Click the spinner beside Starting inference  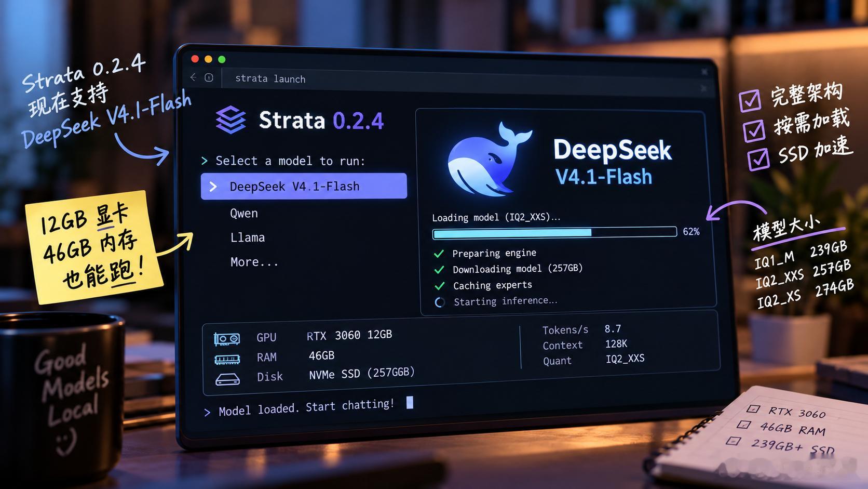point(440,302)
